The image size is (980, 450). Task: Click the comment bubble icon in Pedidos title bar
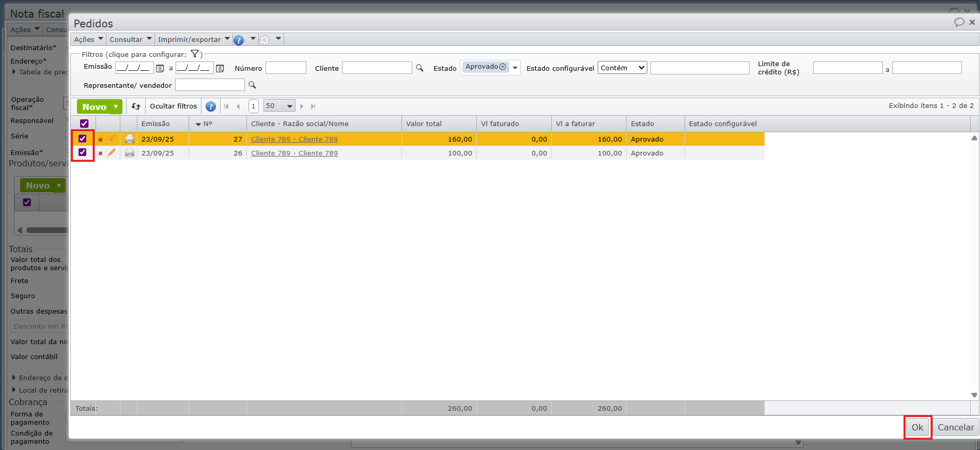pos(959,22)
